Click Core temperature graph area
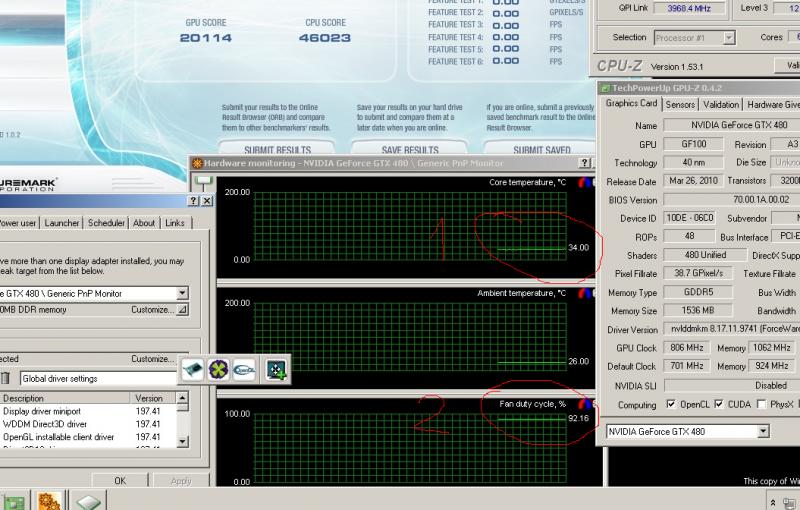 pos(410,226)
